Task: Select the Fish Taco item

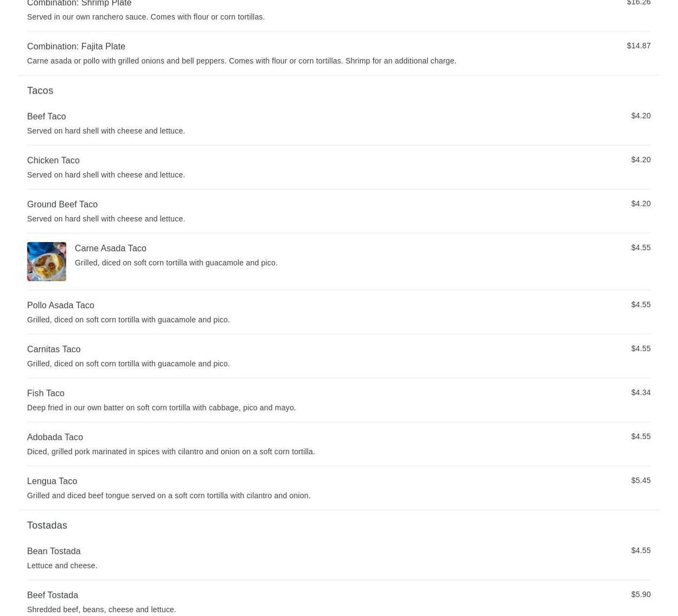Action: coord(338,400)
